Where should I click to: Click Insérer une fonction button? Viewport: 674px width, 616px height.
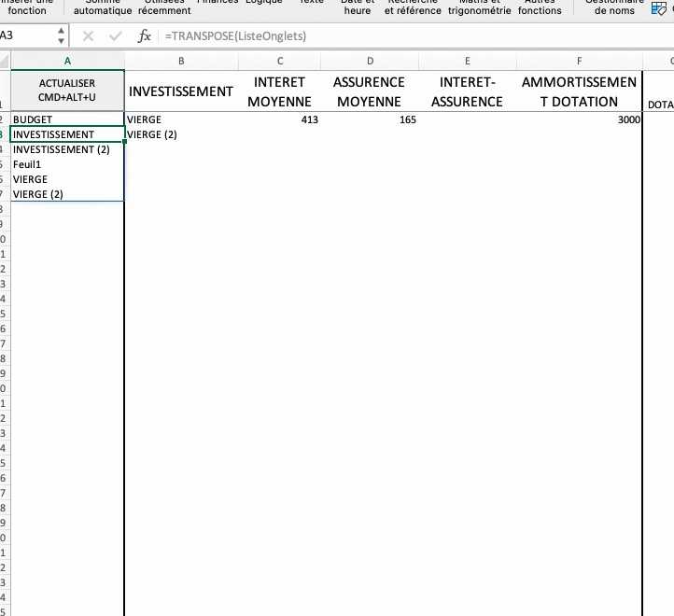pyautogui.click(x=27, y=7)
